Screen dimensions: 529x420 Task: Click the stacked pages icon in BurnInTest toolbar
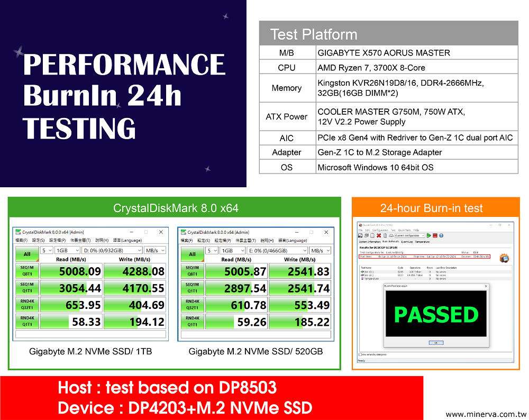[367, 235]
